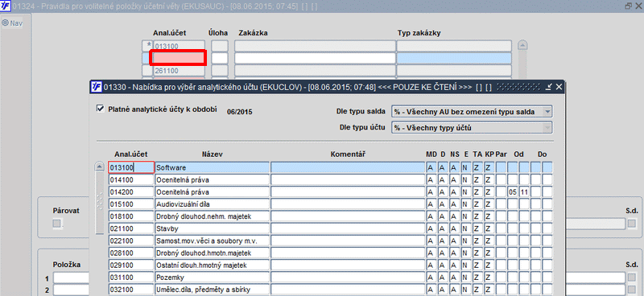Click the Stavby name cell
This screenshot has width=644, height=296.
212,228
